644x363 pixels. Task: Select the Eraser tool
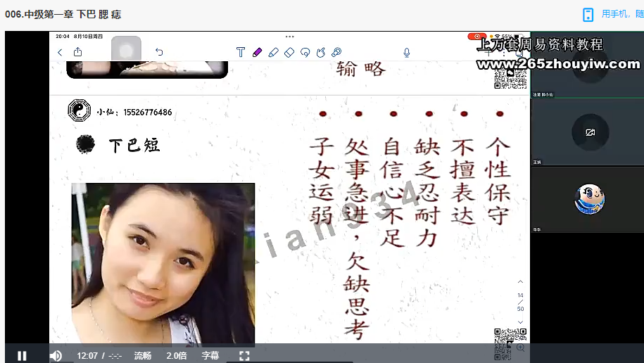[x=289, y=52]
